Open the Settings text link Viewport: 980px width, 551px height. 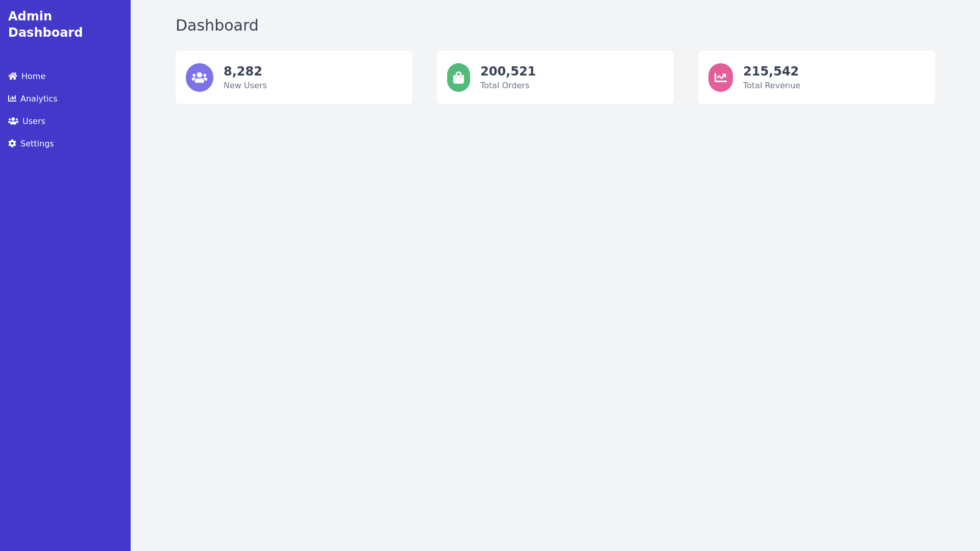[x=37, y=143]
